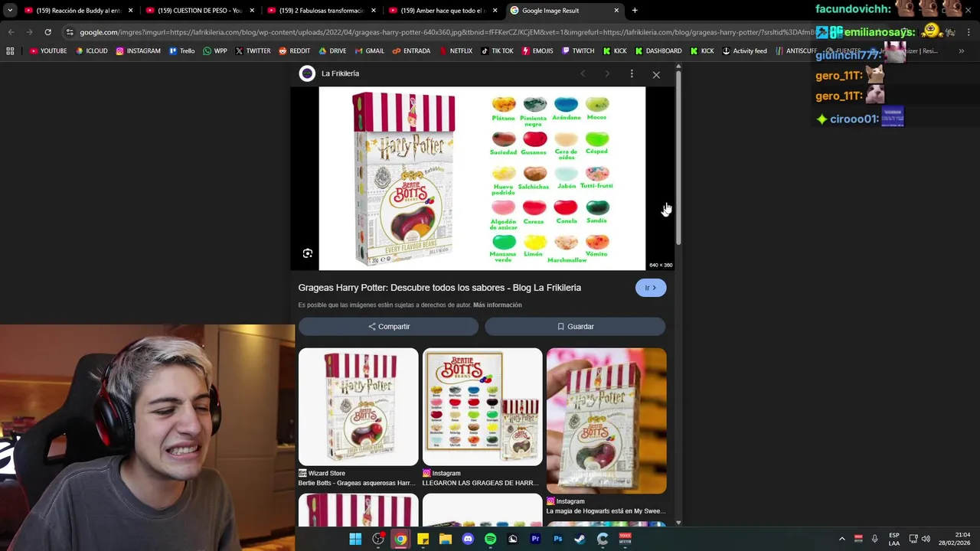Open the Activity feed bookmark
This screenshot has width=980, height=551.
click(x=744, y=51)
